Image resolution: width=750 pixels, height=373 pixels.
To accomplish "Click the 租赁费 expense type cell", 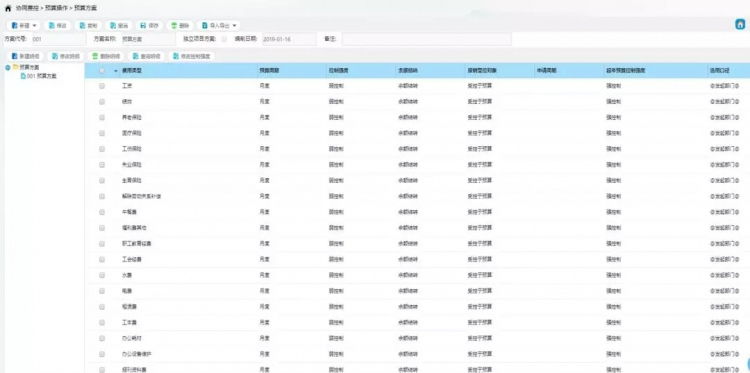I will coord(130,307).
